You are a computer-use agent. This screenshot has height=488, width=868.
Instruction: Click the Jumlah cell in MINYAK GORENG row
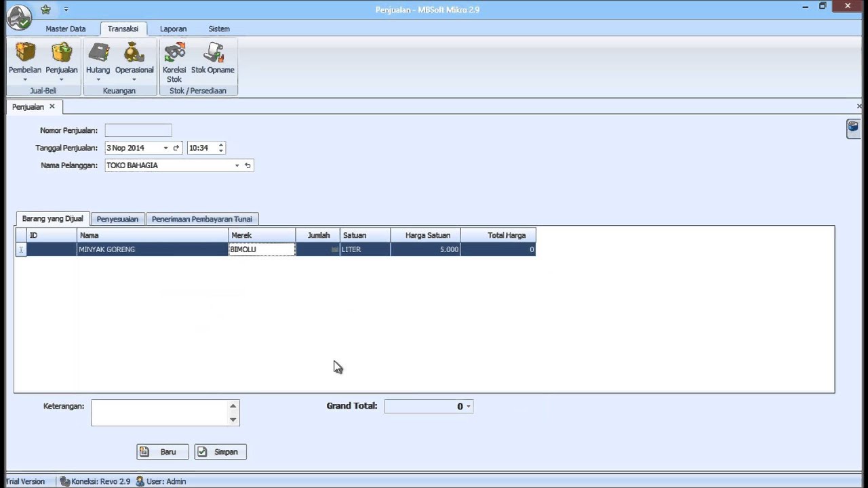coord(318,249)
